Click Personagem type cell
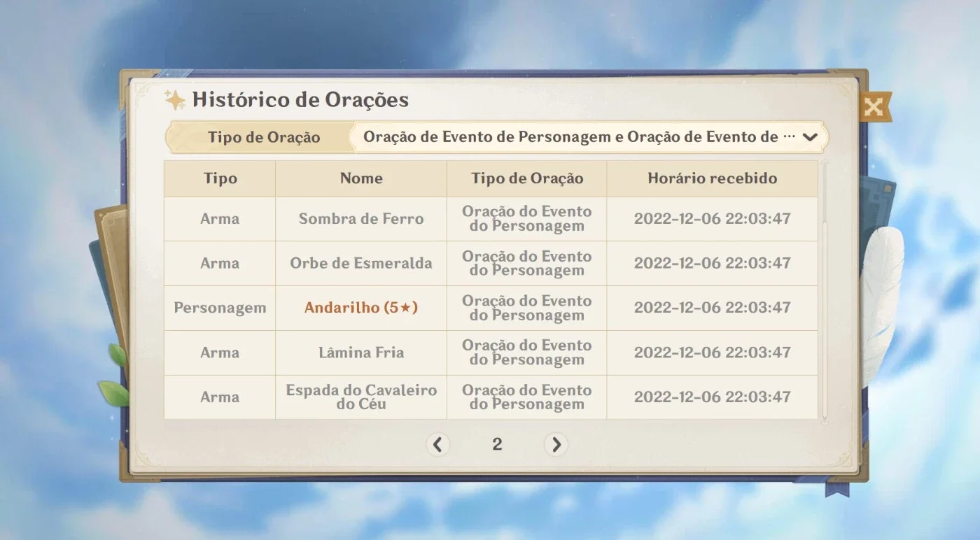The width and height of the screenshot is (980, 540). (x=220, y=308)
